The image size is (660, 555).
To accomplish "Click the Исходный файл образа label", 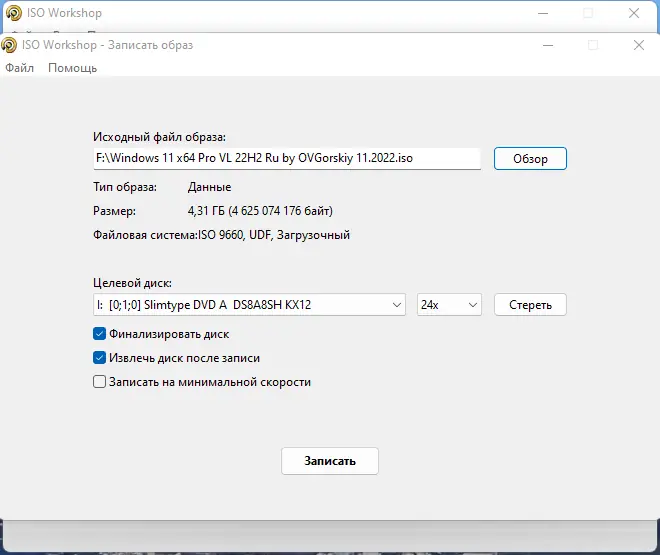I will [159, 137].
